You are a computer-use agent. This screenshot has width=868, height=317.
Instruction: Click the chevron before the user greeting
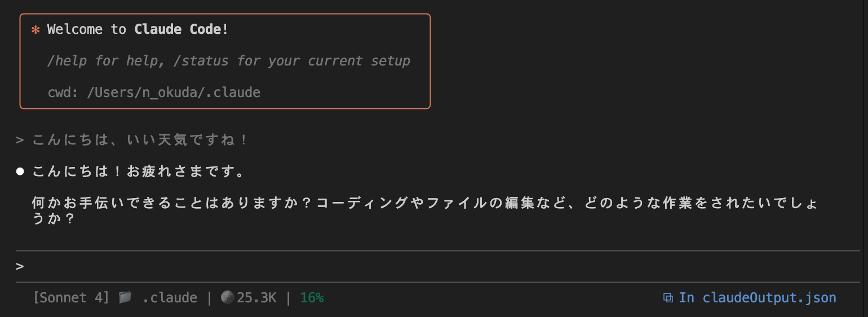tap(20, 140)
